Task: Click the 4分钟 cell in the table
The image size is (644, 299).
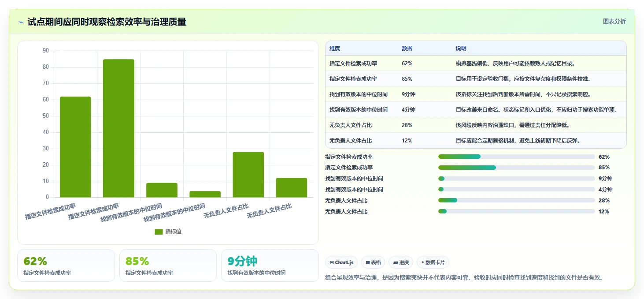Action: point(408,110)
